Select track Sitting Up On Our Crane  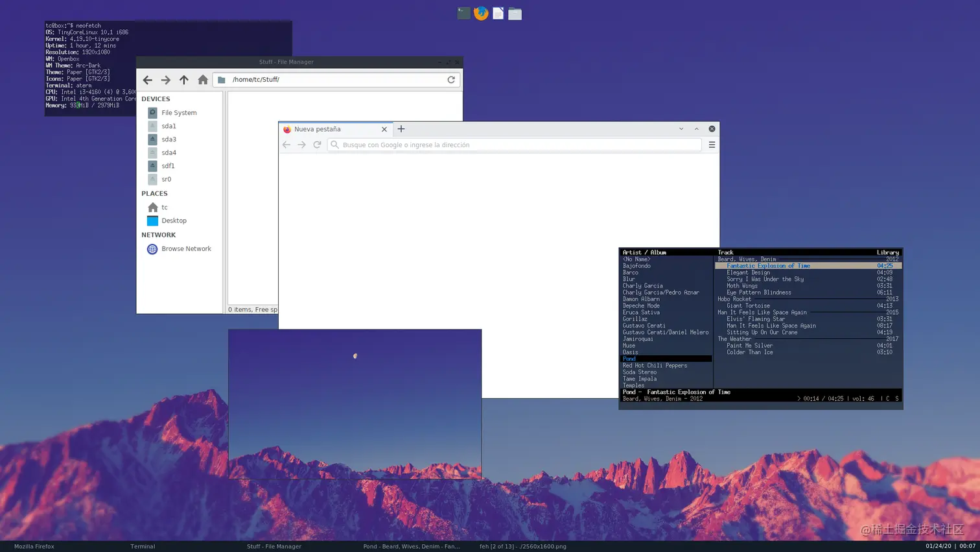point(762,332)
